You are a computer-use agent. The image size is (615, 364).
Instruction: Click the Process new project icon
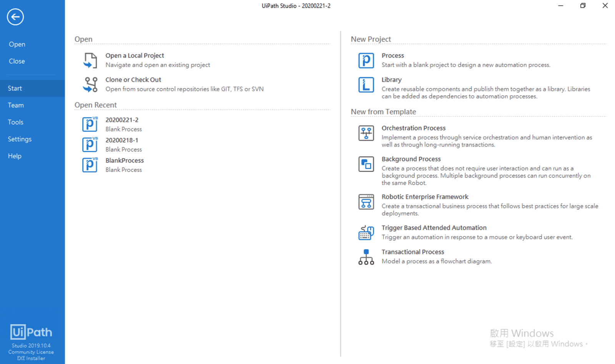[x=366, y=61]
